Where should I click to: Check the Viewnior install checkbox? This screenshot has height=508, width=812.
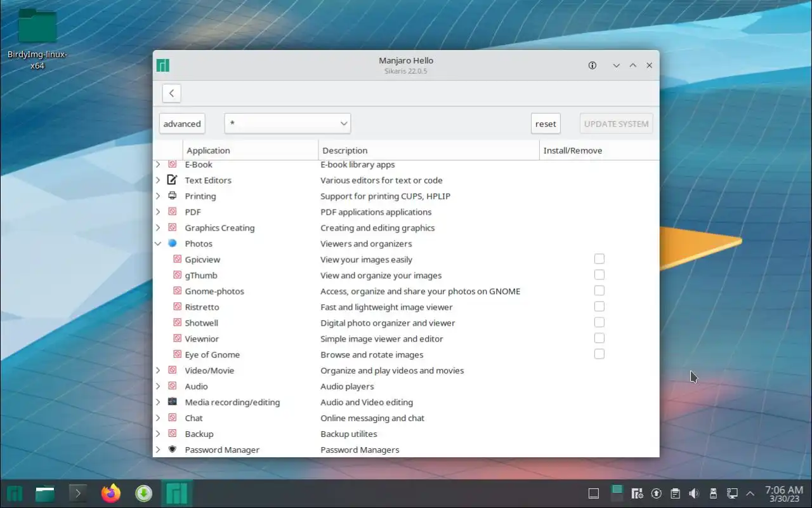pyautogui.click(x=599, y=338)
